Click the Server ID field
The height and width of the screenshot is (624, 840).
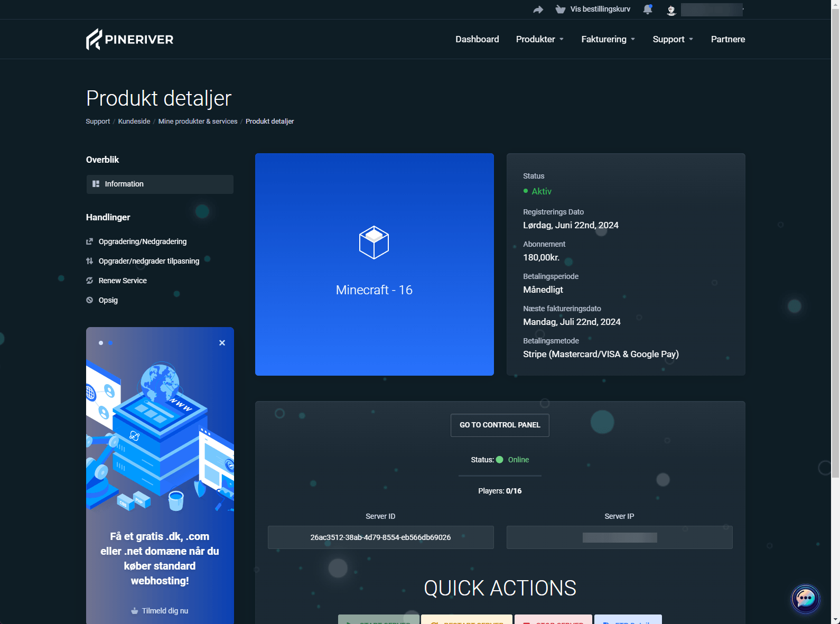pos(380,537)
